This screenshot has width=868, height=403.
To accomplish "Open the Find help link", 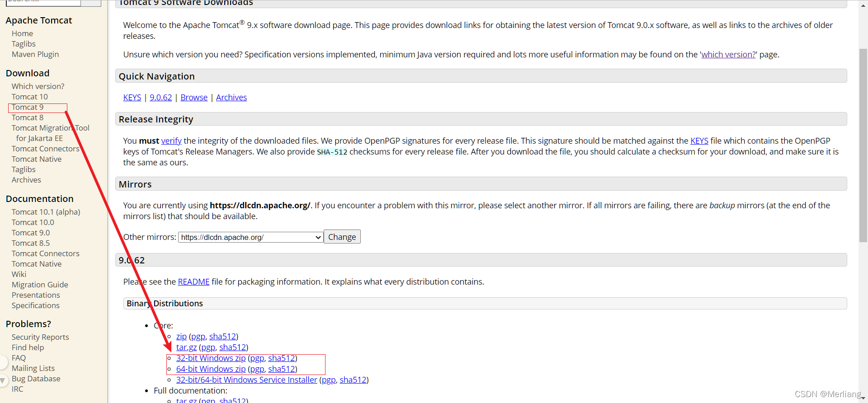I will [28, 347].
